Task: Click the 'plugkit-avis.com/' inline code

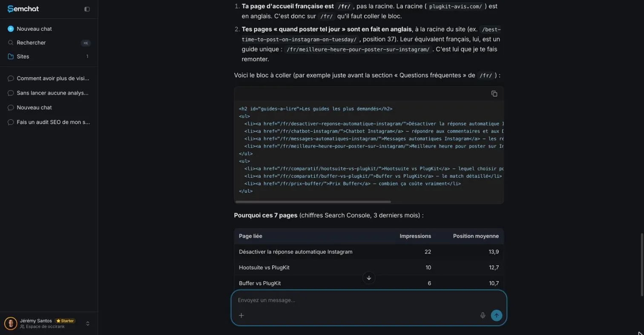Action: click(455, 6)
